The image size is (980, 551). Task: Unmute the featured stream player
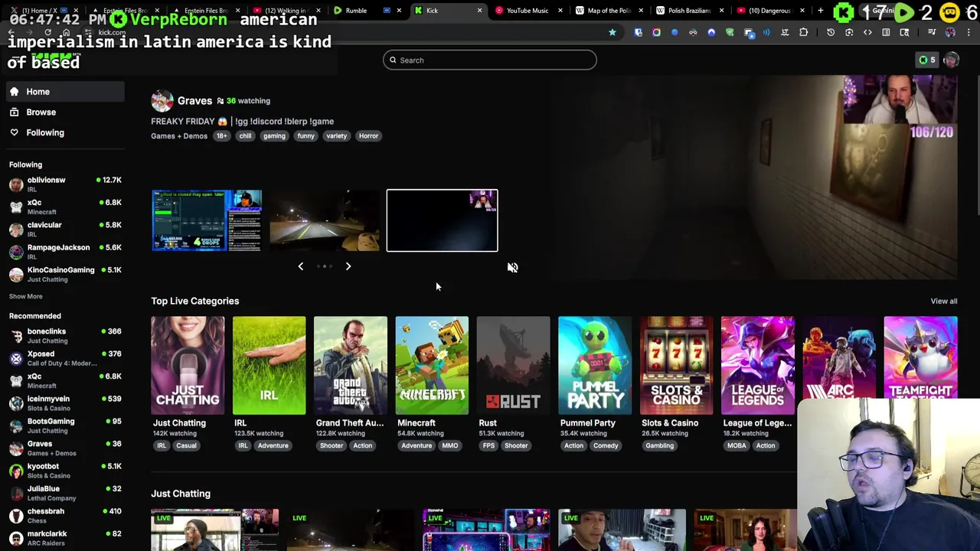[512, 268]
